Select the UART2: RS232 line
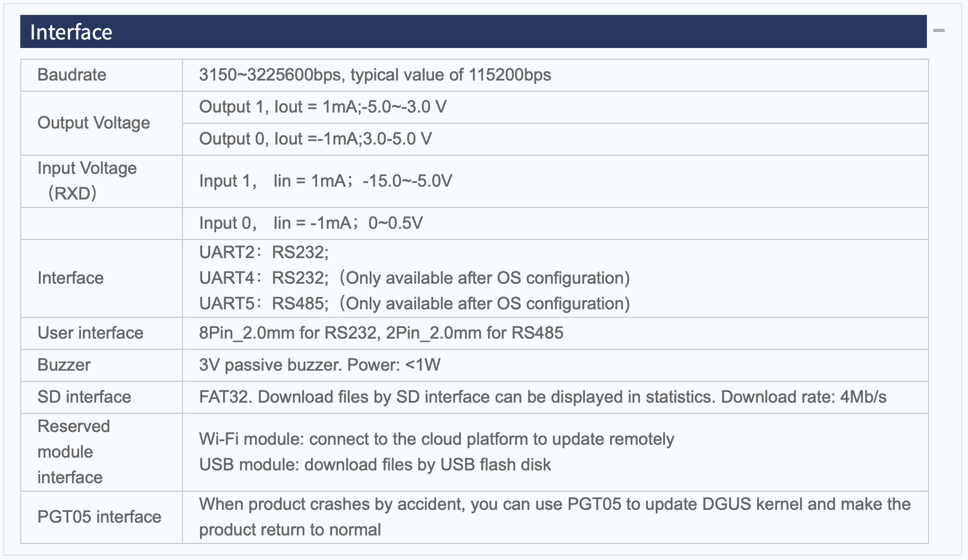This screenshot has width=968, height=560. point(264,252)
